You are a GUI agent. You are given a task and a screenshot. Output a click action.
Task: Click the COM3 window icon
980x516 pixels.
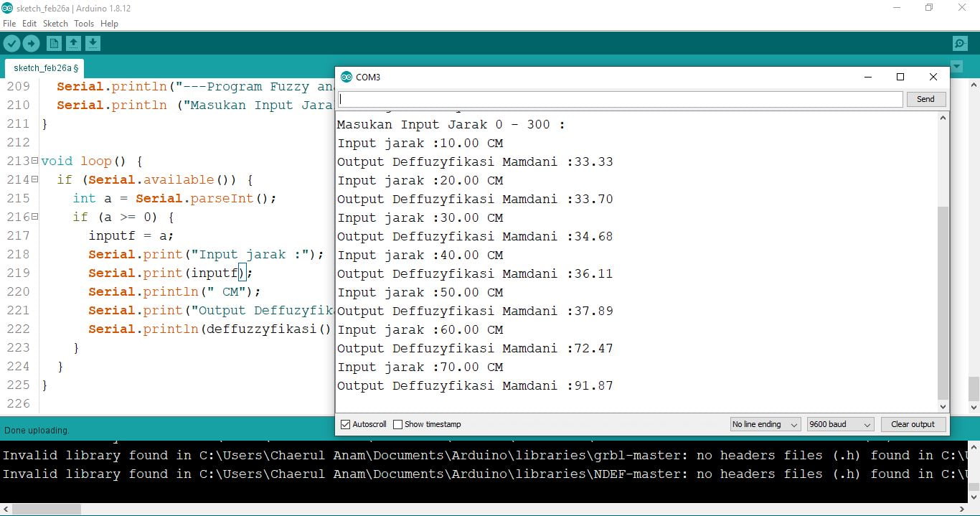[347, 77]
